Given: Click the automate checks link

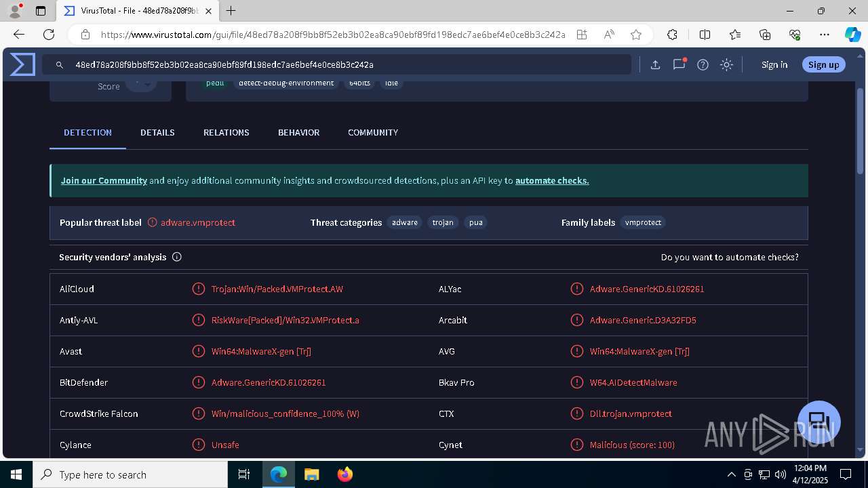Looking at the screenshot, I should pos(552,181).
